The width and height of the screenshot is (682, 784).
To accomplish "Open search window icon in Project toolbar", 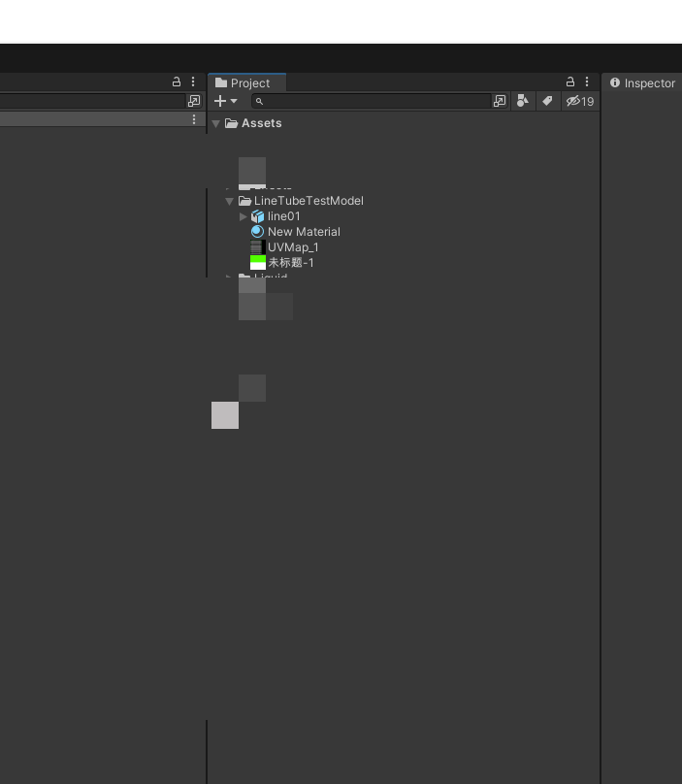I will coord(499,101).
